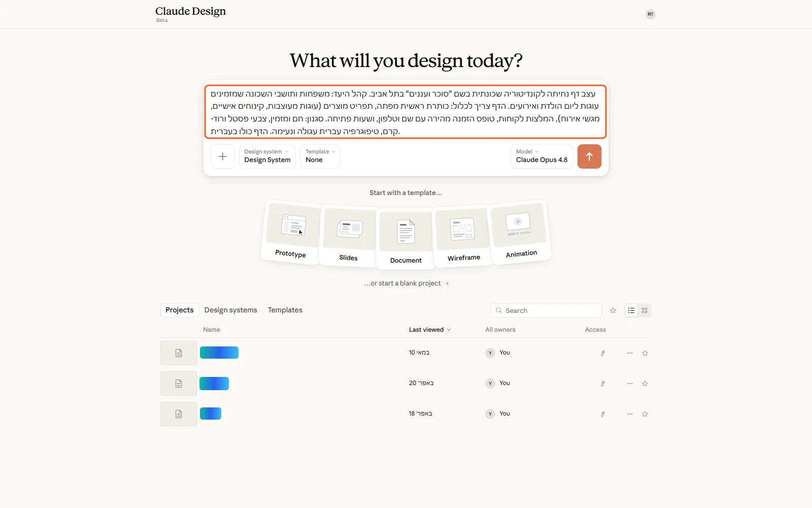812x508 pixels.
Task: Open the Model dropdown Claude Opus 4.8
Action: tap(542, 156)
